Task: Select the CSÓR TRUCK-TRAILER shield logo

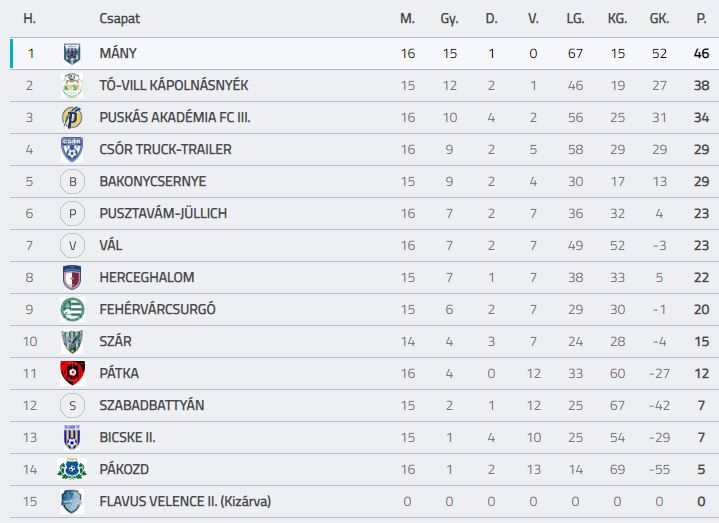Action: pyautogui.click(x=72, y=149)
